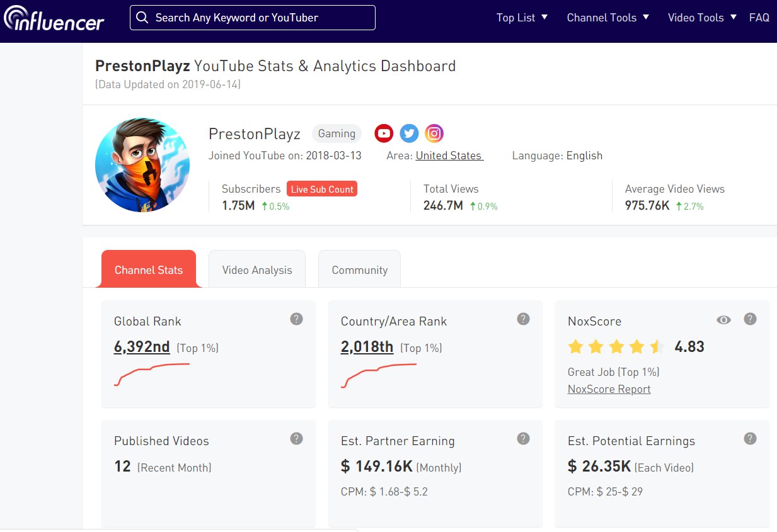The image size is (777, 532).
Task: Click the 2,018th country rank link
Action: point(367,347)
